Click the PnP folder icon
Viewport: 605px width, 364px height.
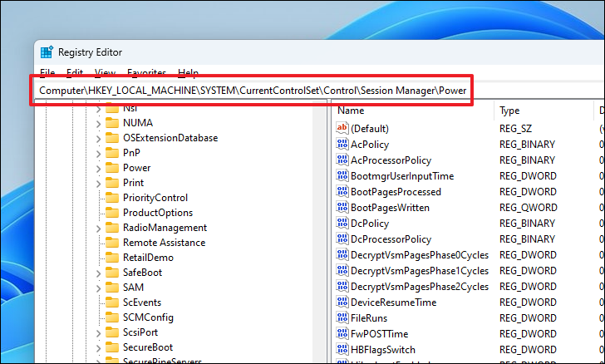(x=112, y=153)
